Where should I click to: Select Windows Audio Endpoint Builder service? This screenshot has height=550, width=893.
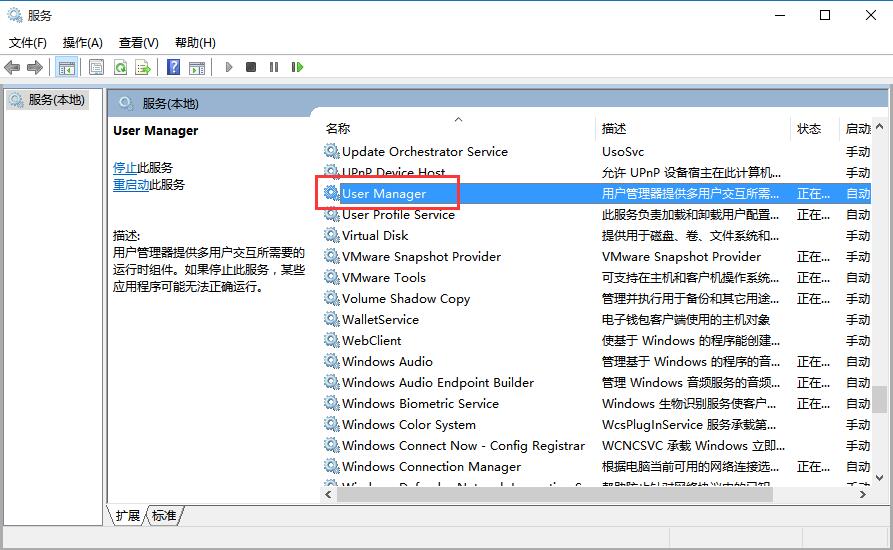click(x=438, y=383)
